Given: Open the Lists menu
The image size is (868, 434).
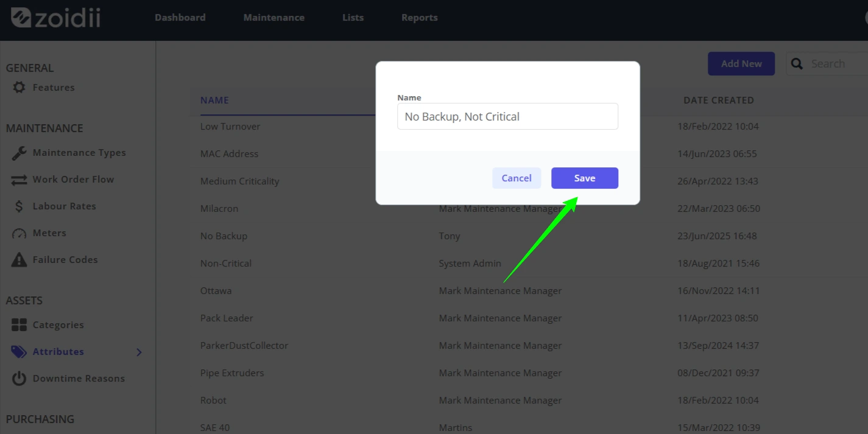Looking at the screenshot, I should (353, 18).
